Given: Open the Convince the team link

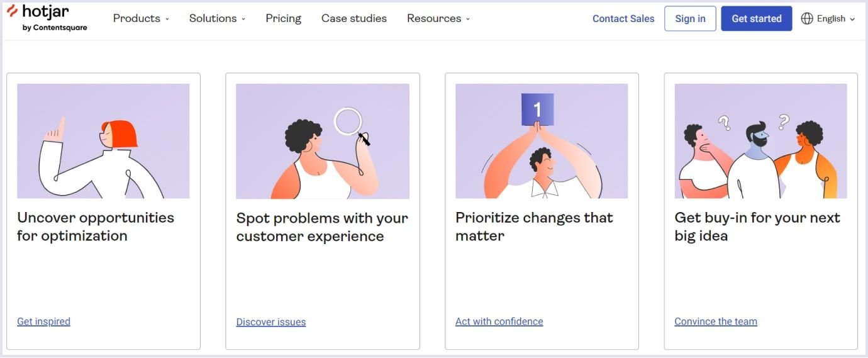Looking at the screenshot, I should click(x=716, y=322).
